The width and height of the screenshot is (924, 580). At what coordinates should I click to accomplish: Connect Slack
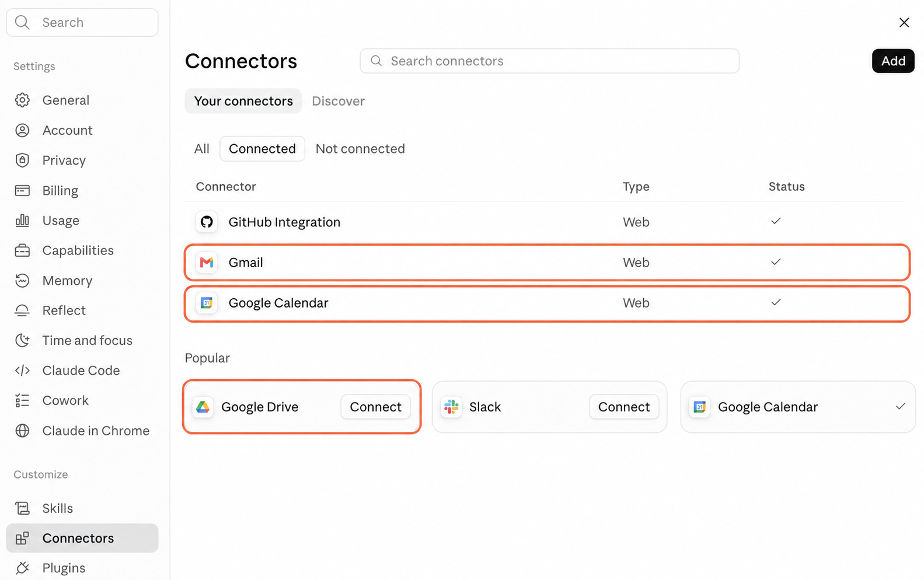tap(624, 407)
